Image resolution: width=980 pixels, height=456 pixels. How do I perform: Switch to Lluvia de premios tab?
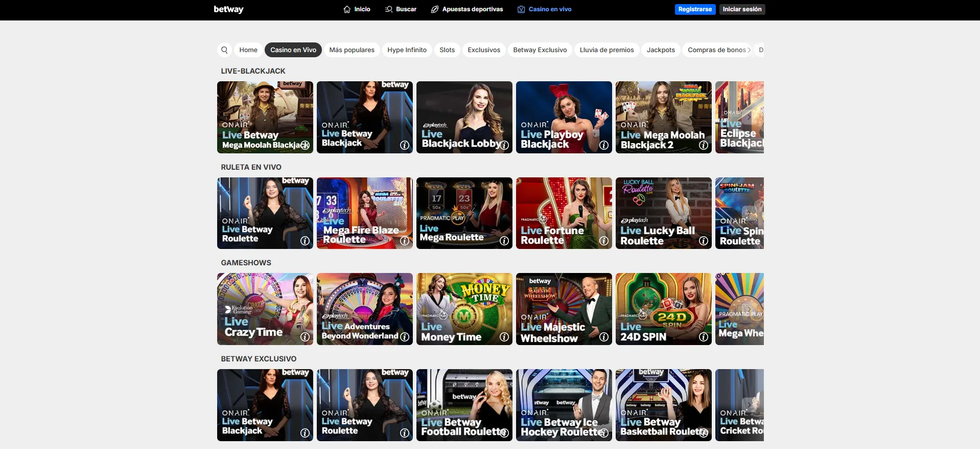coord(606,50)
